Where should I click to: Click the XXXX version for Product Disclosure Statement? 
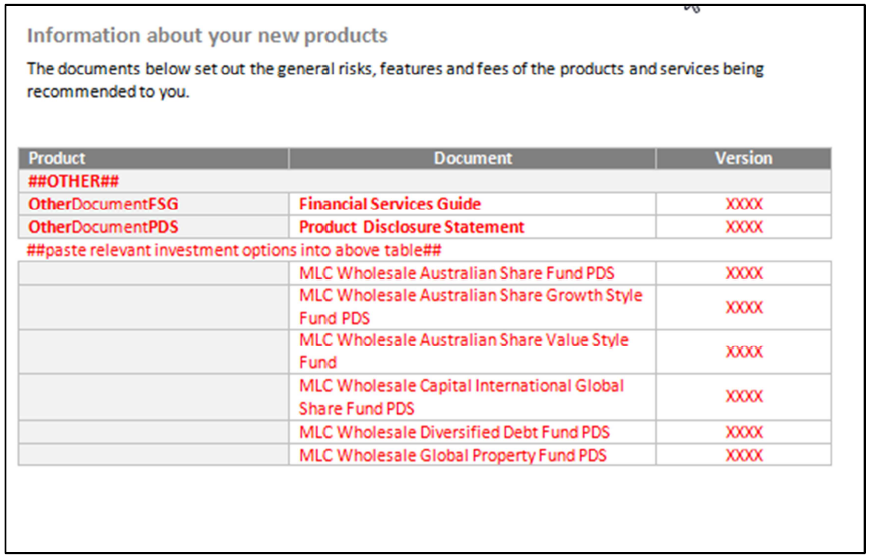click(744, 227)
